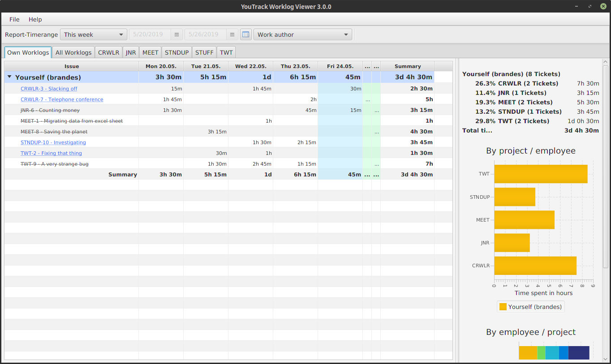
Task: Switch to the MEET tab
Action: pos(151,52)
